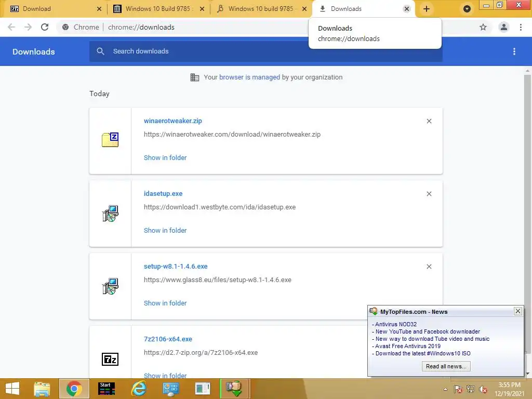Open the Chrome profile avatar menu

pos(504,27)
